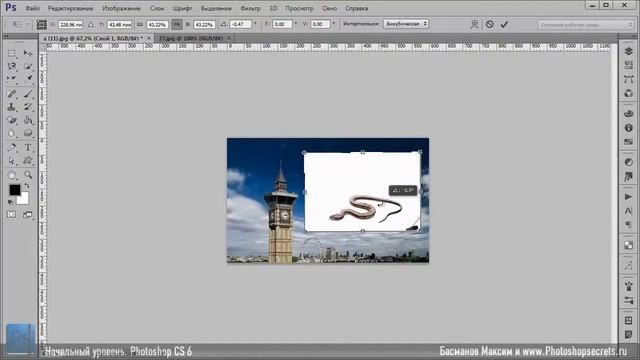Change screen mode button
Image resolution: width=640 pixels, height=360 pixels.
(x=28, y=215)
